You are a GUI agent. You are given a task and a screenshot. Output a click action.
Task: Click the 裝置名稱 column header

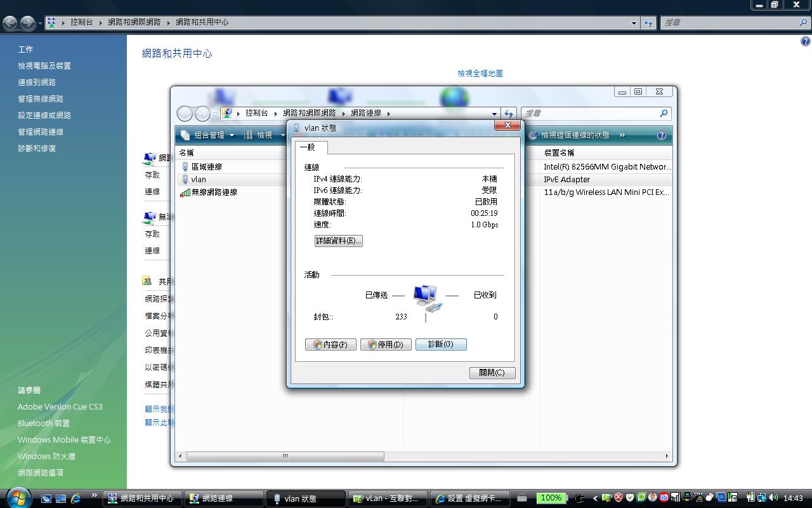[559, 153]
